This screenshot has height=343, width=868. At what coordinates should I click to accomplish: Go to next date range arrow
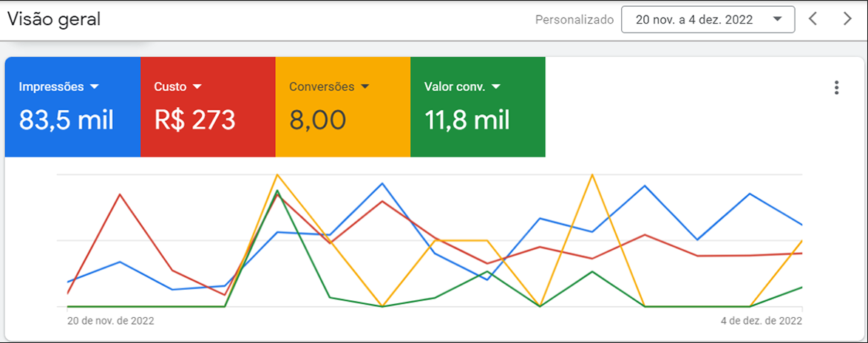(847, 19)
